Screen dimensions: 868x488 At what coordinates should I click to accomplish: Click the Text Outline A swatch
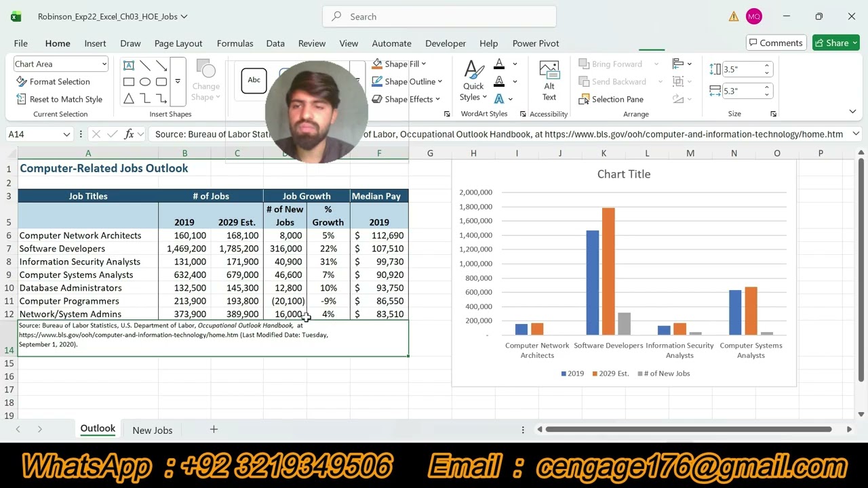coord(499,81)
